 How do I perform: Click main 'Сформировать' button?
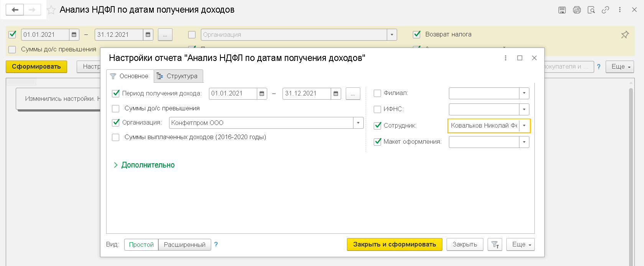(x=36, y=67)
